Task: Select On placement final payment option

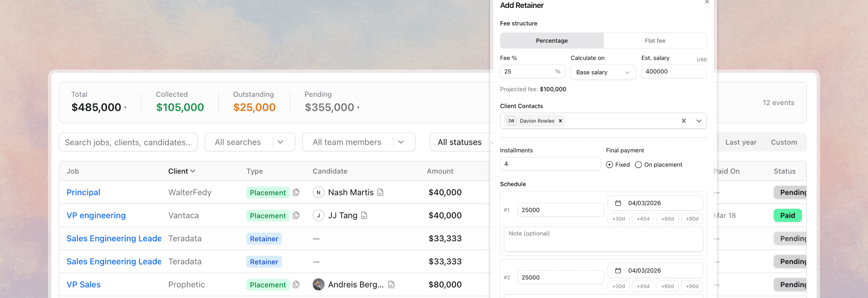Action: [659, 165]
